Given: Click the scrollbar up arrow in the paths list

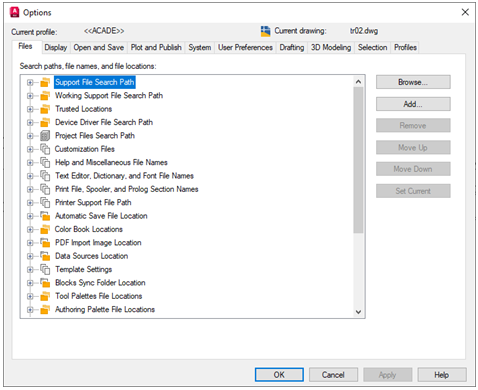Looking at the screenshot, I should 358,82.
